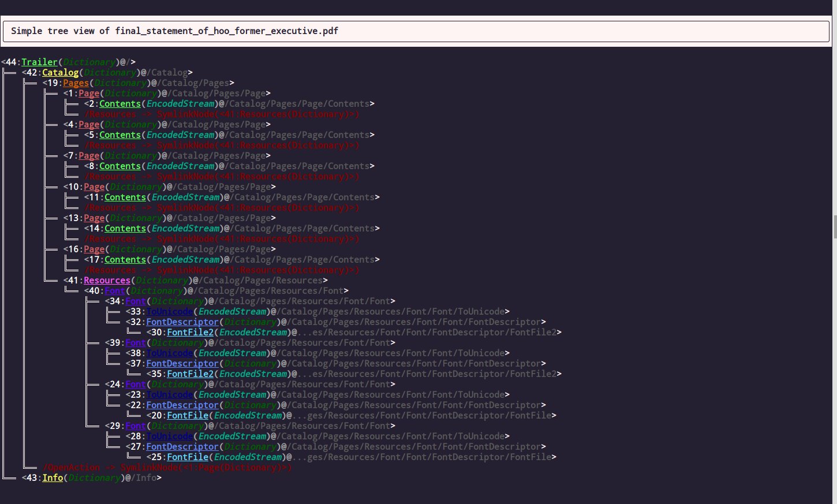Follow the OpenAction symlink to Page 1
The height and width of the screenshot is (504, 837).
pos(166,467)
